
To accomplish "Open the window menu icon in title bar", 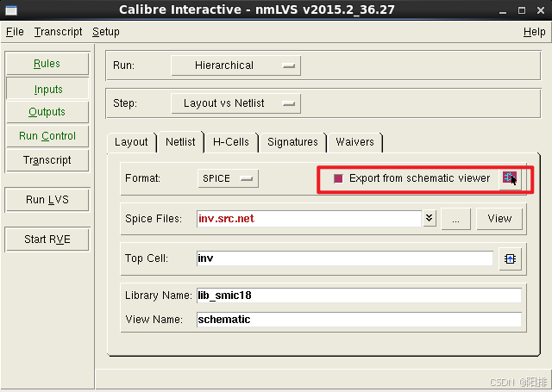I will (11, 10).
